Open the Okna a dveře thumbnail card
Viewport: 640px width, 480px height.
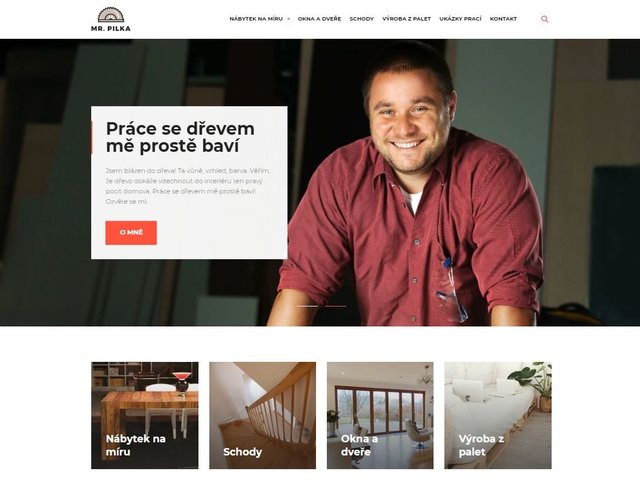pos(380,415)
